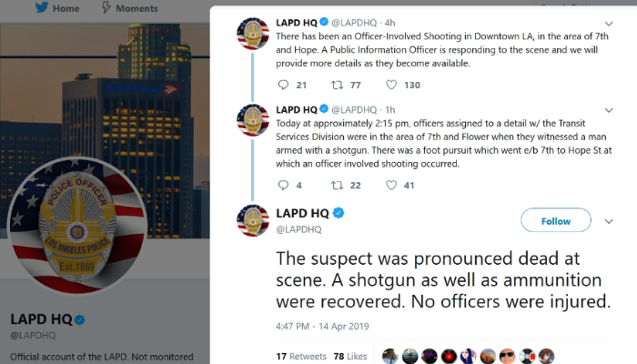View the 78 Likes list
637x364 pixels.
point(350,357)
